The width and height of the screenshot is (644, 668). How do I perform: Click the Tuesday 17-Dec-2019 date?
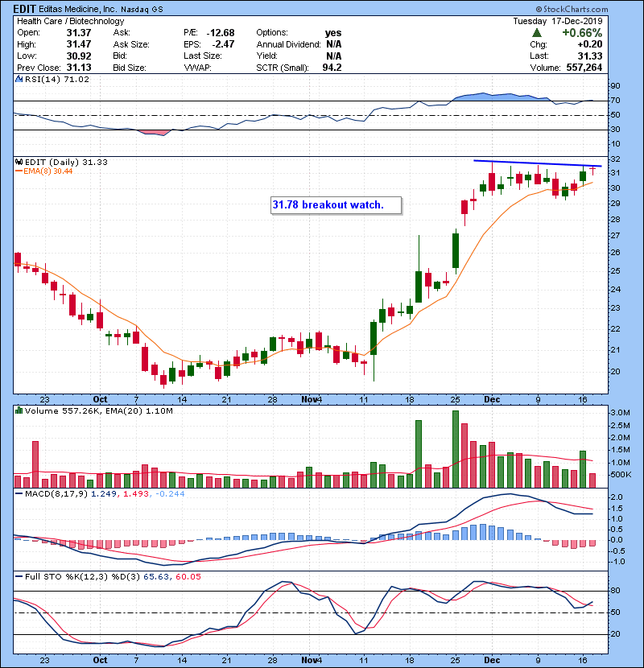click(x=558, y=21)
